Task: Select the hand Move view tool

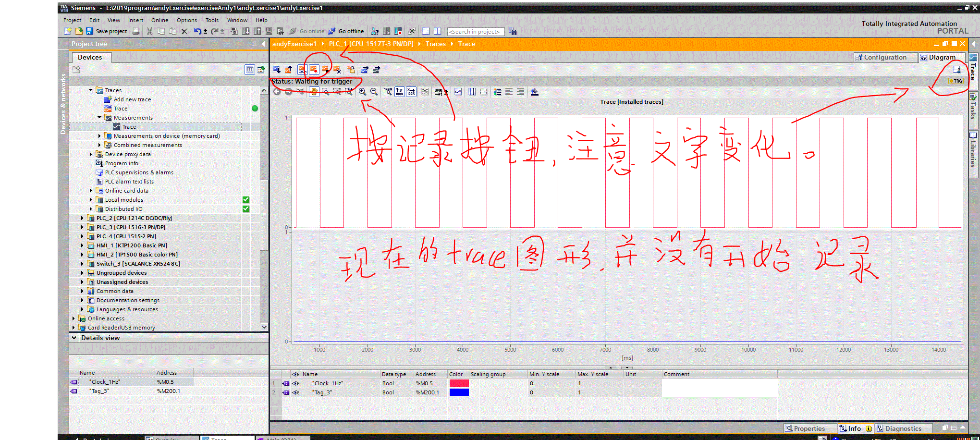Action: [314, 92]
